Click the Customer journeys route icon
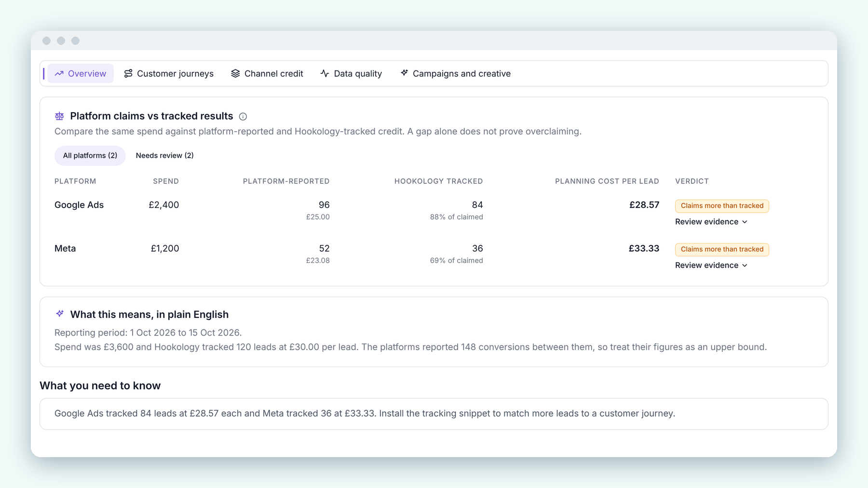The width and height of the screenshot is (868, 488). coord(128,73)
